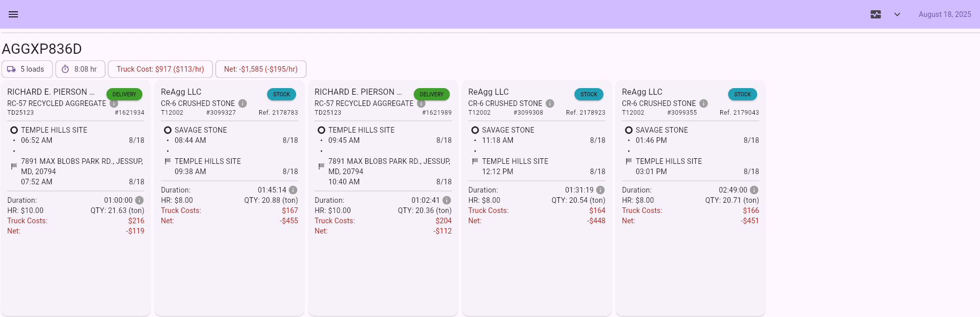Click info icon beside first RC-57 Recycled Aggregate
The image size is (980, 317).
(114, 103)
